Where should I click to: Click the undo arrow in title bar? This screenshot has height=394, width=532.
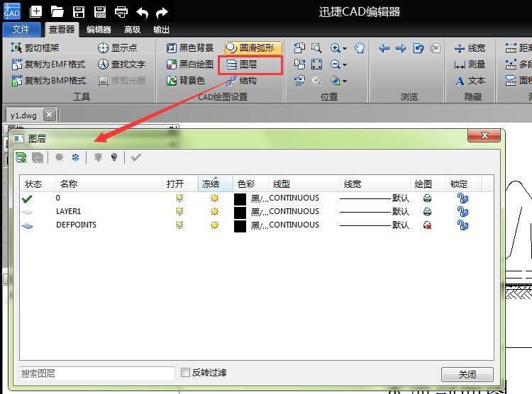click(x=142, y=11)
